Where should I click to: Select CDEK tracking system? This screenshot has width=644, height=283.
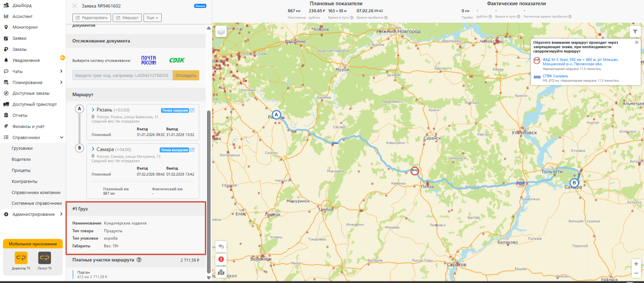pos(177,60)
